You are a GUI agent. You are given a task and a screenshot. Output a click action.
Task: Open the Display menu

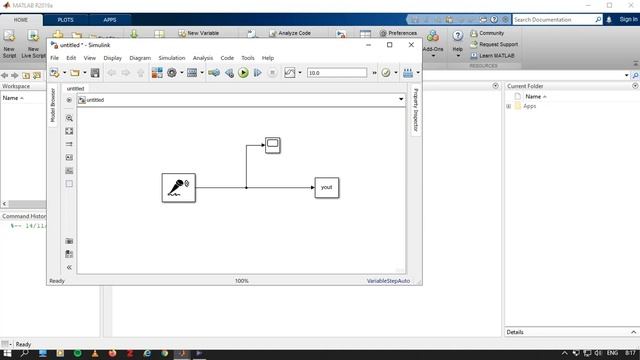[x=112, y=58]
